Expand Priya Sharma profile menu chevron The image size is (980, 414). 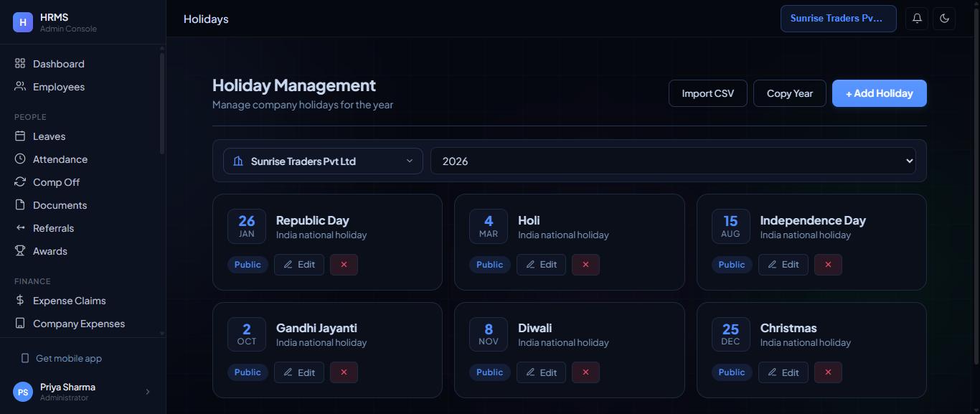(148, 392)
